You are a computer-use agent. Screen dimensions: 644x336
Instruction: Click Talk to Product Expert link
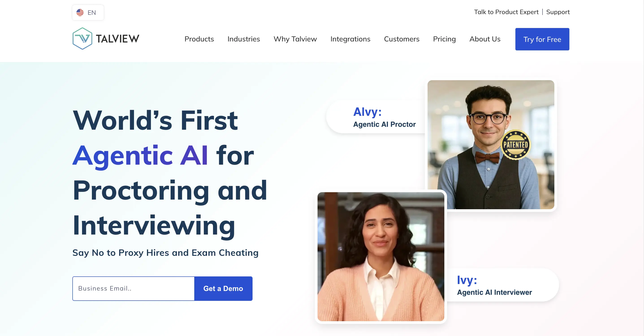pyautogui.click(x=506, y=12)
